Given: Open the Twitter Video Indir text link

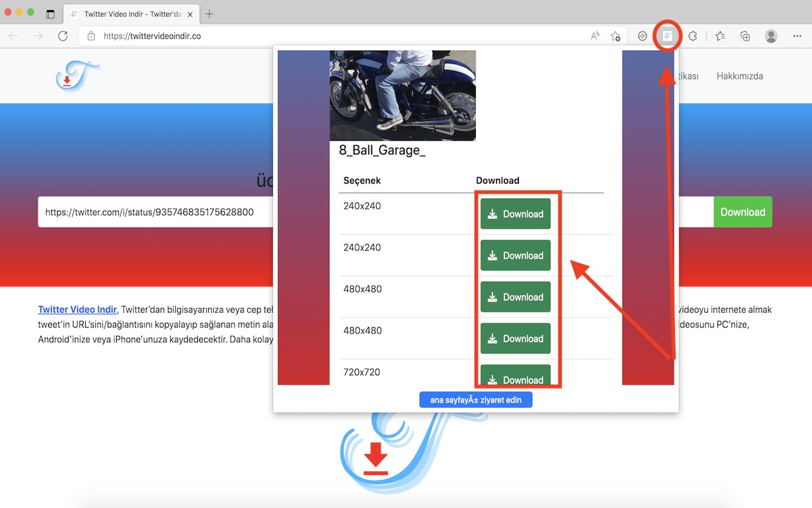Looking at the screenshot, I should [x=77, y=310].
